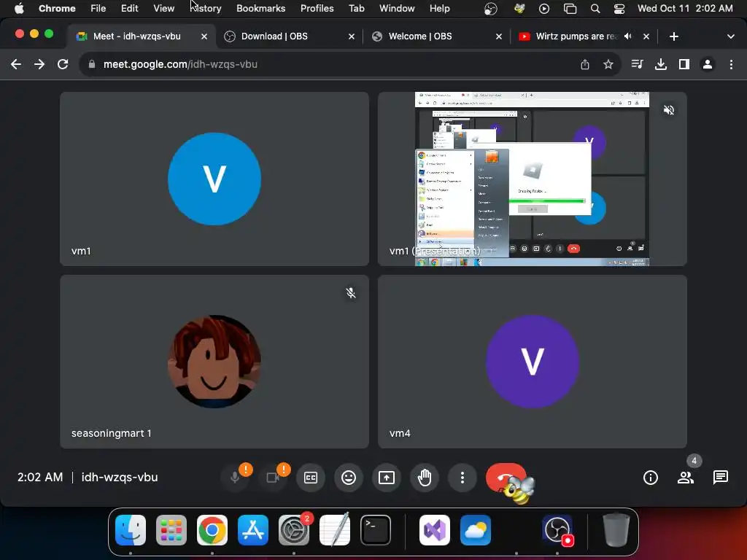Open the File menu

point(98,8)
